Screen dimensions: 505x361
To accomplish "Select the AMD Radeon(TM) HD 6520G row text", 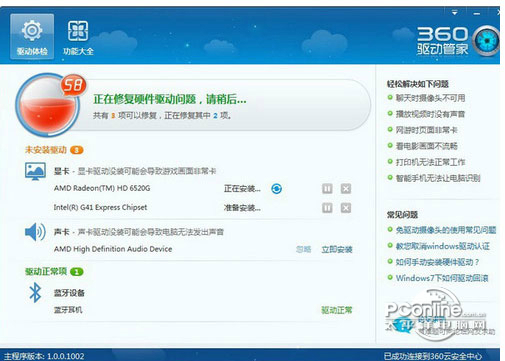I will pos(102,188).
